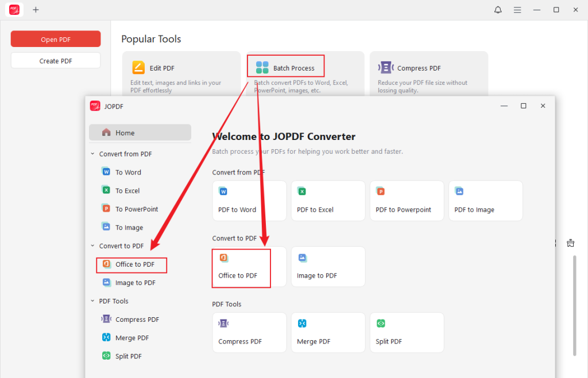This screenshot has height=378, width=588.
Task: Select the Office to PDF tool
Action: tap(241, 267)
